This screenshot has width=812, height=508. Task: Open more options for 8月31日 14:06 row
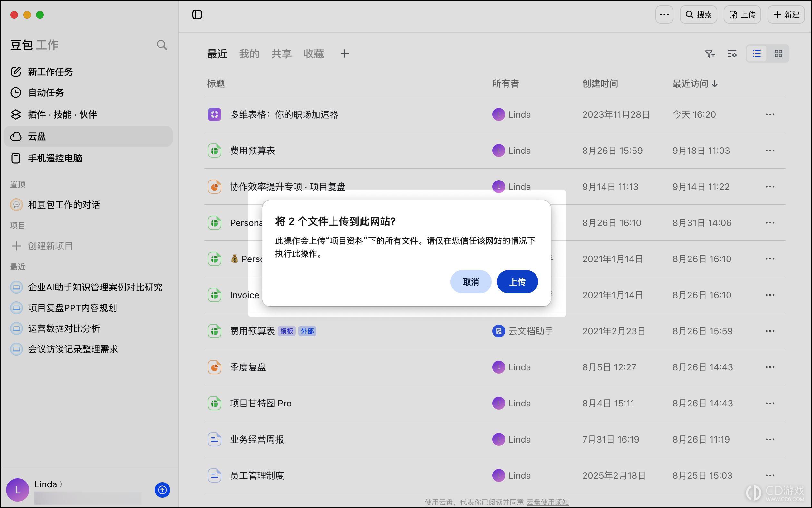click(x=770, y=223)
